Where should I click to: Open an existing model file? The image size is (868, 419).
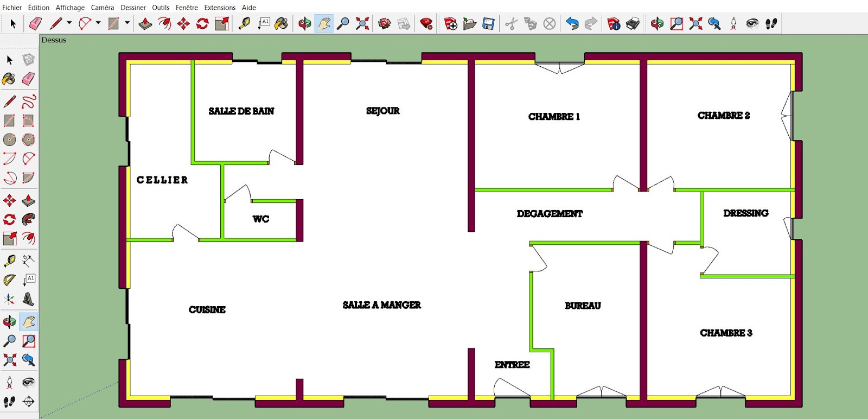470,23
